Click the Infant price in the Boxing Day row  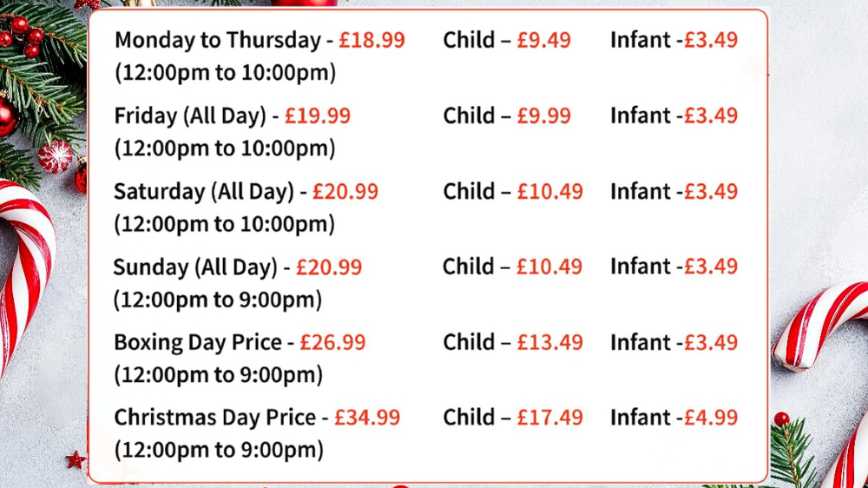point(710,342)
